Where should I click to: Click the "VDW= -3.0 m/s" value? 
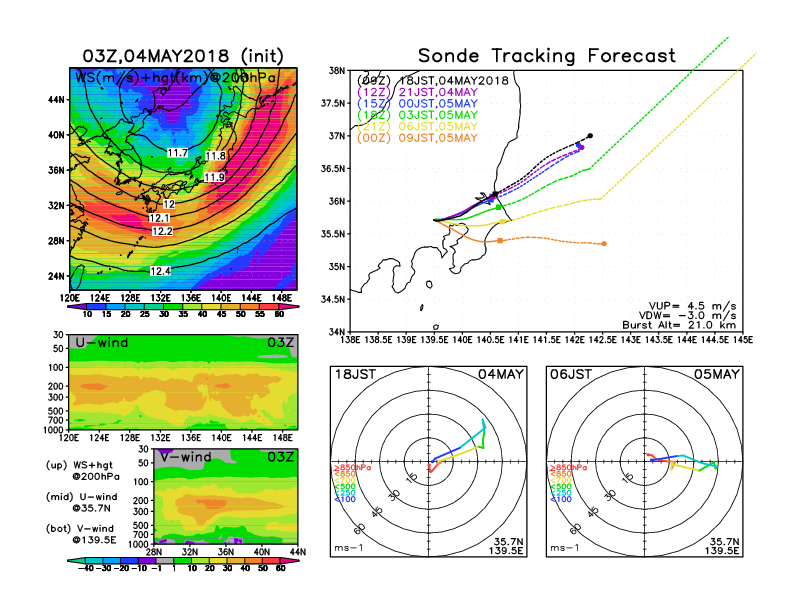tap(687, 316)
